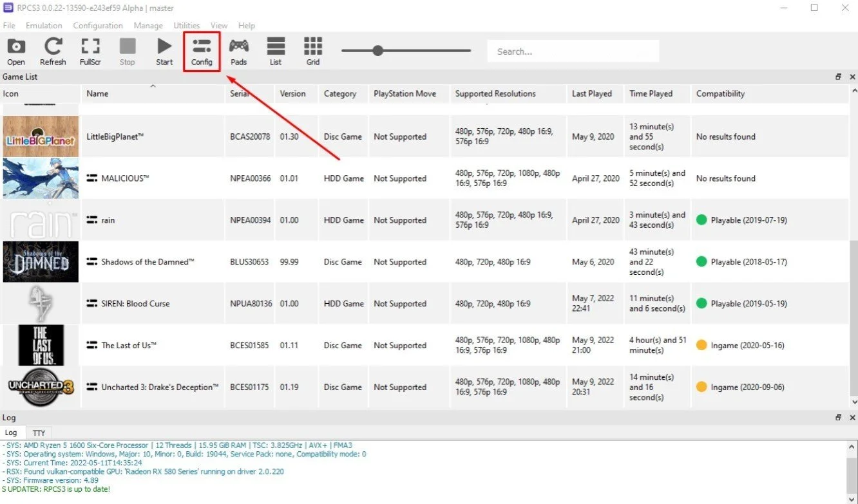This screenshot has height=504, width=858.
Task: Select The Last of Us thumbnail
Action: click(x=41, y=346)
